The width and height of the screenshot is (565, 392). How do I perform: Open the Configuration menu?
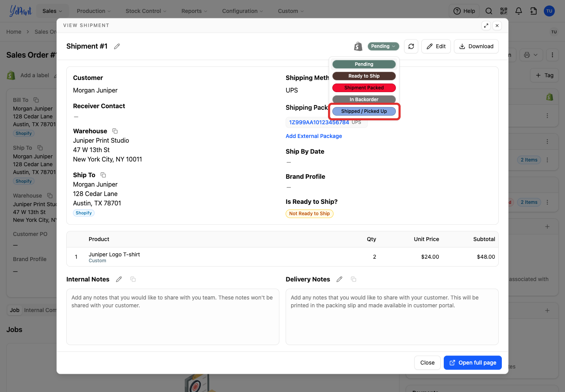242,11
